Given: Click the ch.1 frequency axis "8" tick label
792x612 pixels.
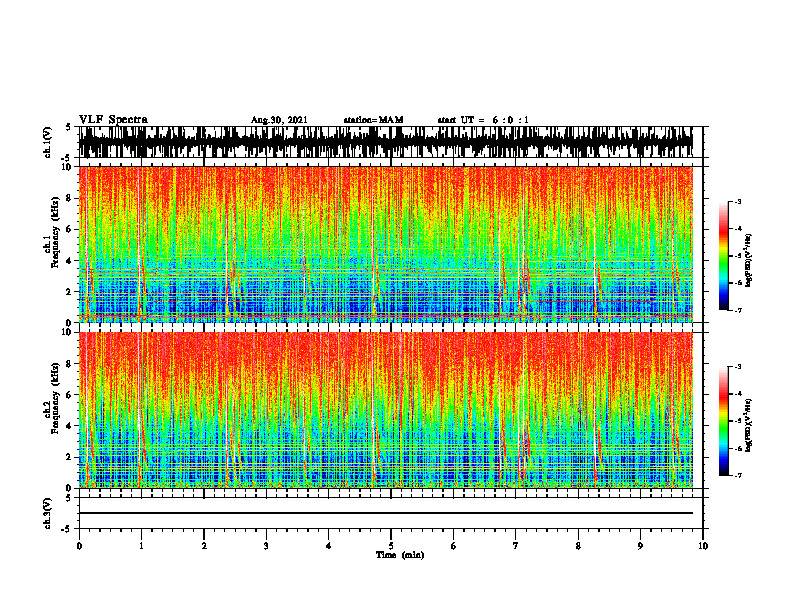Looking at the screenshot, I should coord(70,198).
